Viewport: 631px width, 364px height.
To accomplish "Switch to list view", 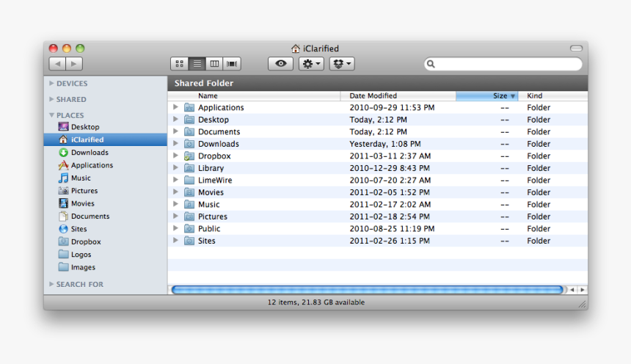I will coord(197,64).
